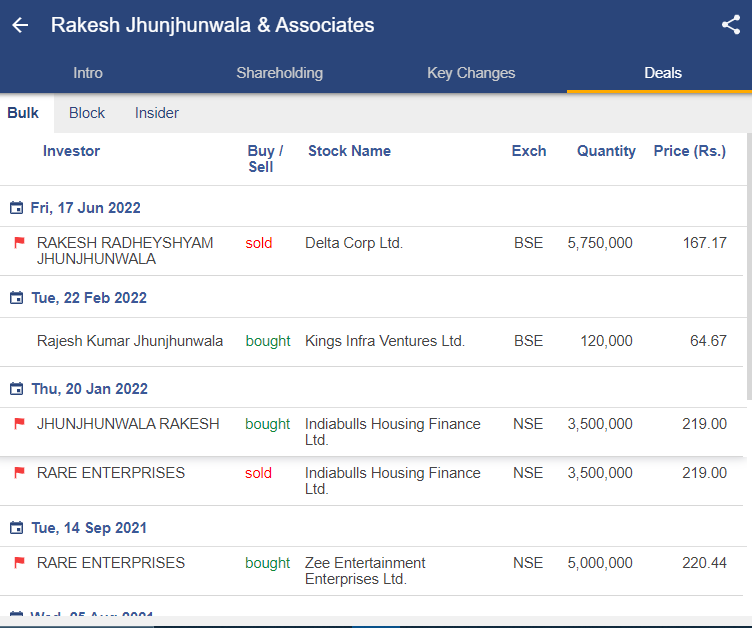Click the date Tue, 22 Feb 2022
This screenshot has width=752, height=628.
(x=89, y=298)
